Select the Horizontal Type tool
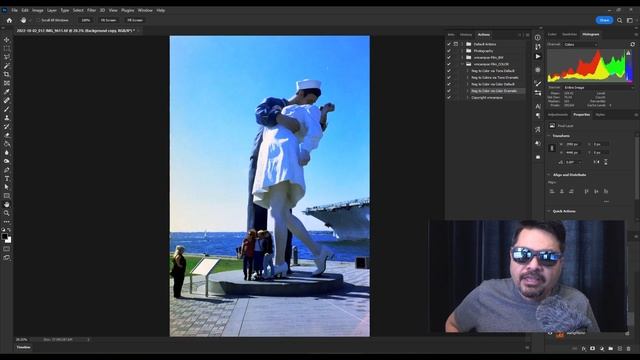 point(7,178)
